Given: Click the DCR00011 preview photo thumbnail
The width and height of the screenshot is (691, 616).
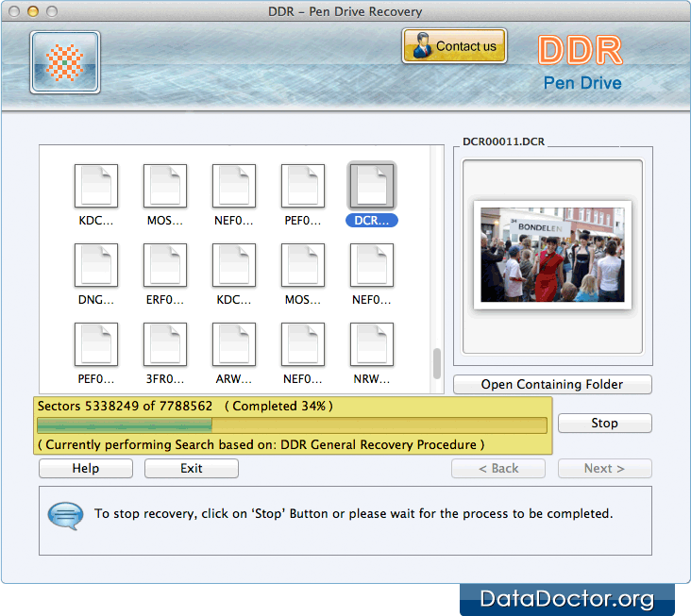Looking at the screenshot, I should point(552,255).
